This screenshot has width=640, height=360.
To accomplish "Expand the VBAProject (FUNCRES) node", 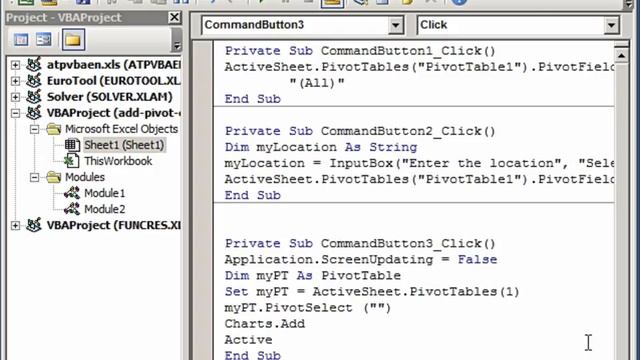I will 15,225.
